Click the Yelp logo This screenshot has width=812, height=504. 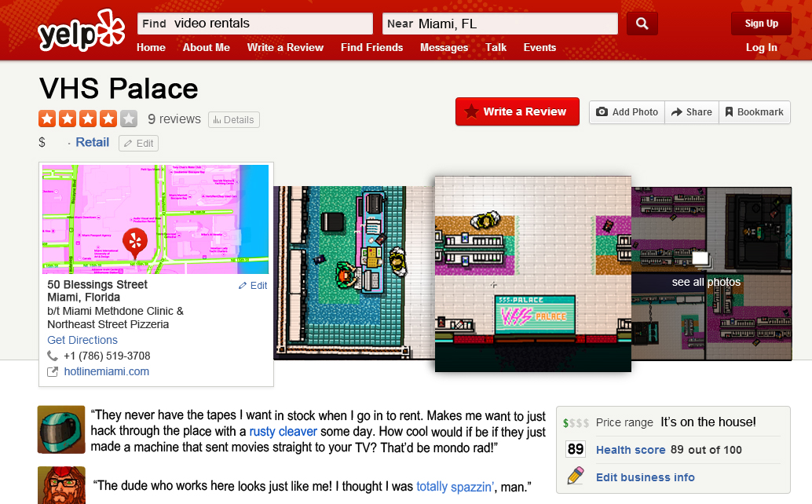point(82,30)
